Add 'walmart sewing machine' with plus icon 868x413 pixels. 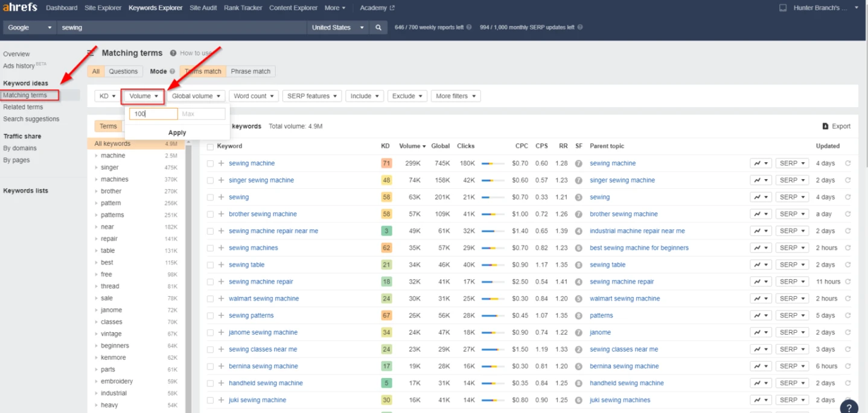(x=221, y=298)
